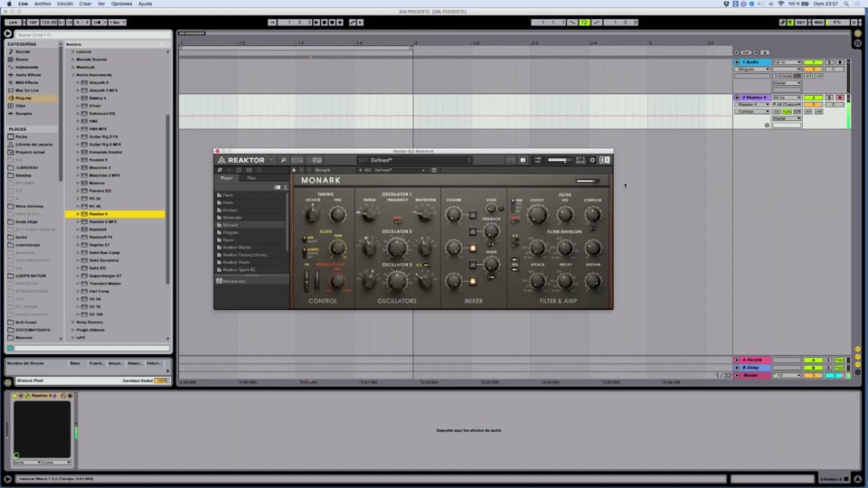Click the TAP tempo button

click(x=33, y=22)
